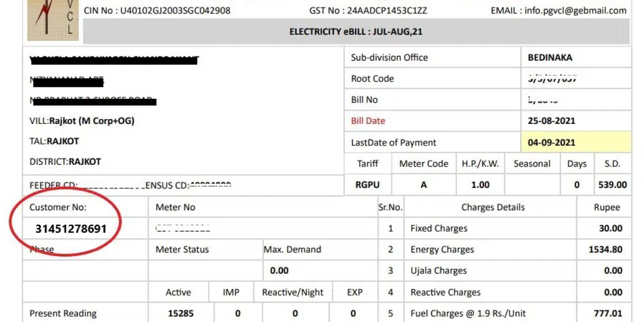Select the BEDINAKA sub-division office value
The width and height of the screenshot is (644, 322).
[550, 57]
